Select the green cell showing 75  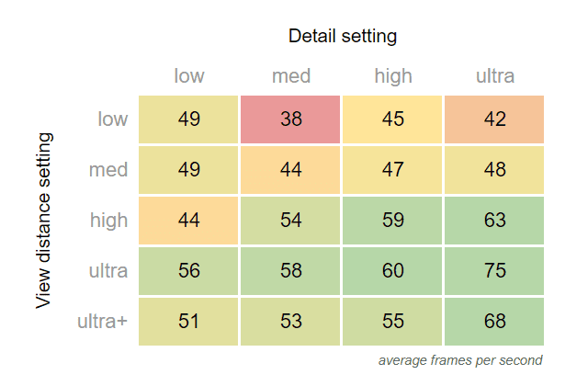494,271
